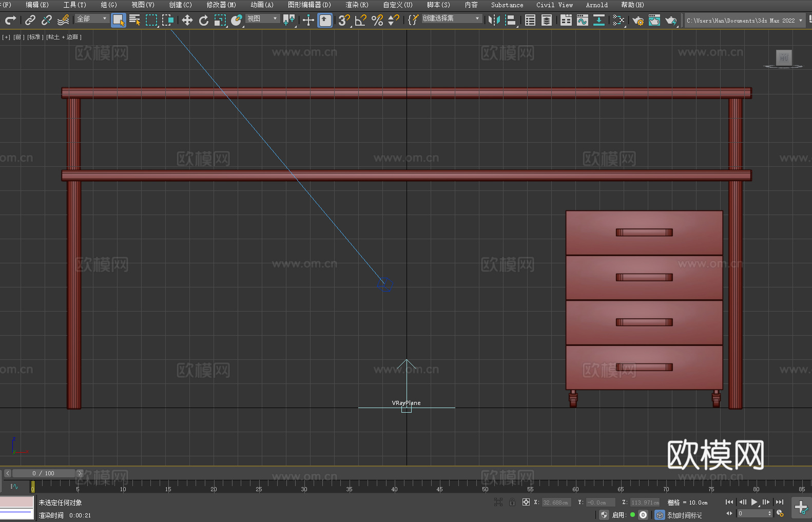
Task: Click the ViewCube front face
Action: coord(784,57)
